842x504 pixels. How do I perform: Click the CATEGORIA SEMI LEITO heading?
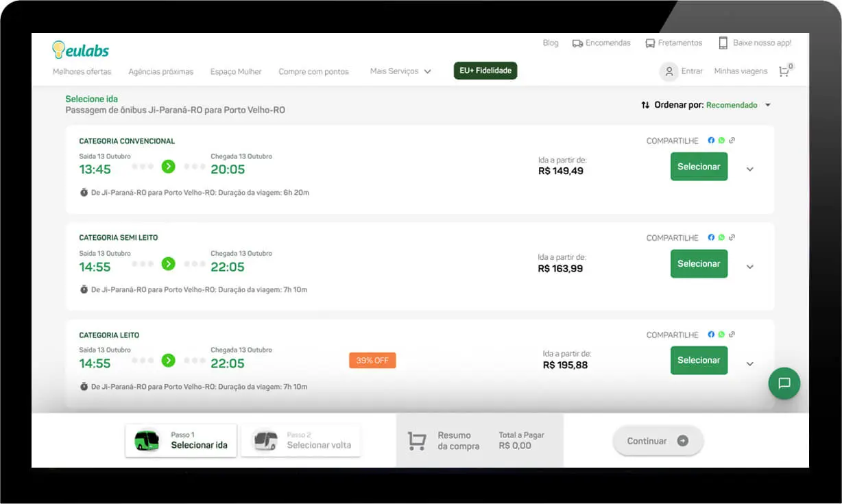119,238
